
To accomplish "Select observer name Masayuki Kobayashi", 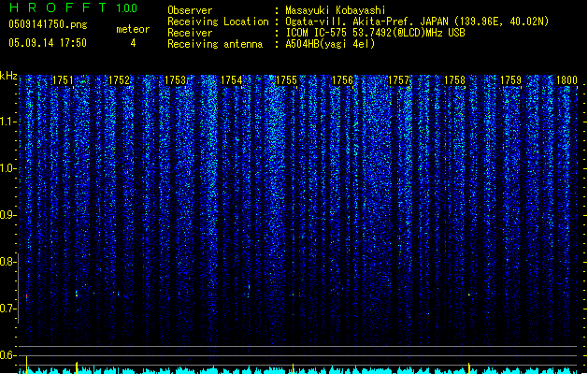I will click(336, 10).
